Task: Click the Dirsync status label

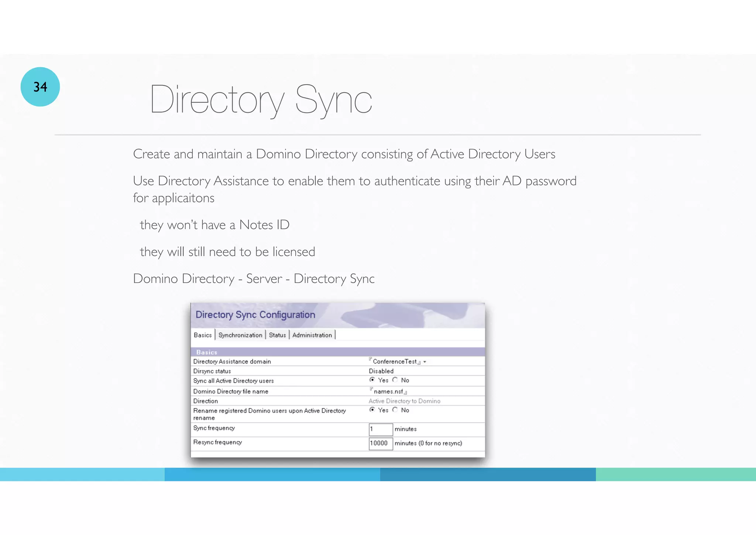Action: click(212, 371)
